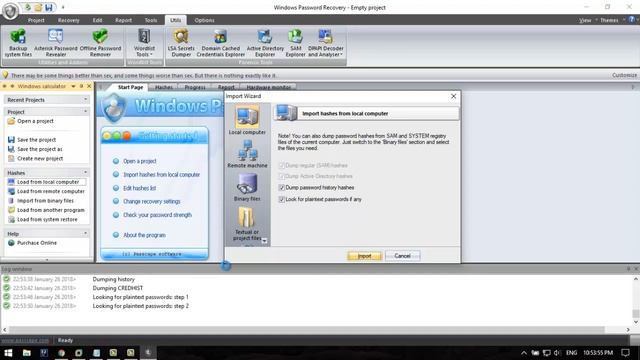Click taskbar volume icon
Image resolution: width=640 pixels, height=360 pixels.
click(x=557, y=353)
